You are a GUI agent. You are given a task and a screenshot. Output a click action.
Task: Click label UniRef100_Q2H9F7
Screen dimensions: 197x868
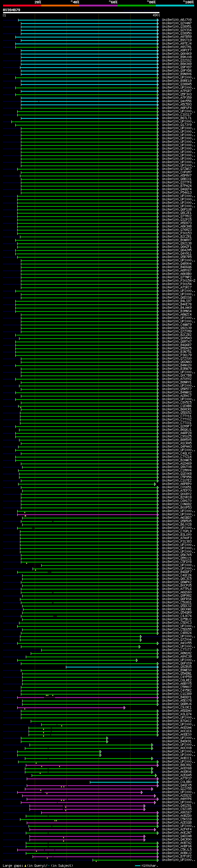click(x=177, y=426)
